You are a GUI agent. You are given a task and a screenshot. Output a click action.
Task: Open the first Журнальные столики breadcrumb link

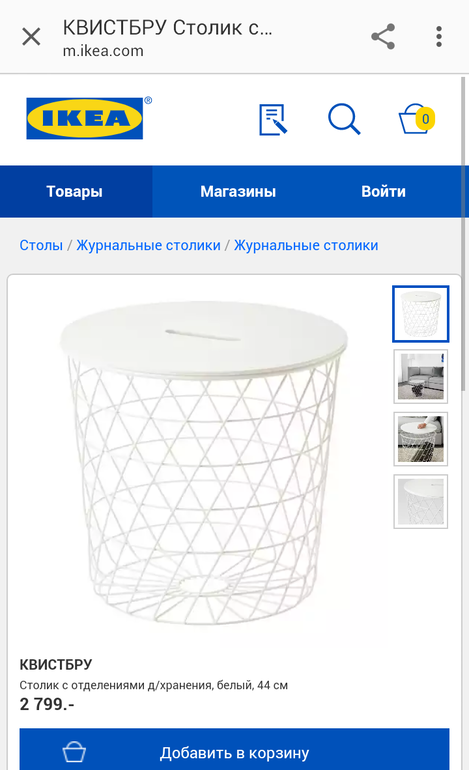[x=148, y=245]
